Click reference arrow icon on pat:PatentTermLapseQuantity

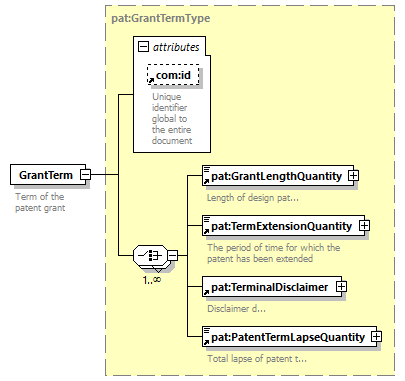(x=207, y=343)
